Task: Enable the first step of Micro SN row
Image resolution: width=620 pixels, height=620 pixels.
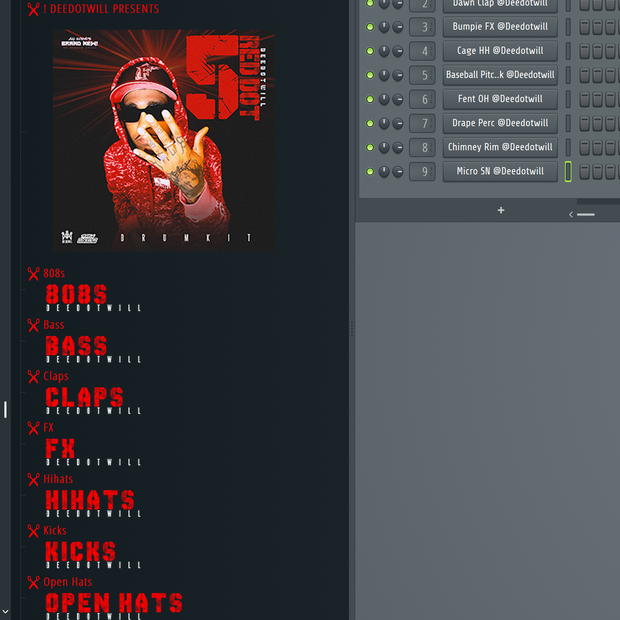Action: [x=584, y=172]
